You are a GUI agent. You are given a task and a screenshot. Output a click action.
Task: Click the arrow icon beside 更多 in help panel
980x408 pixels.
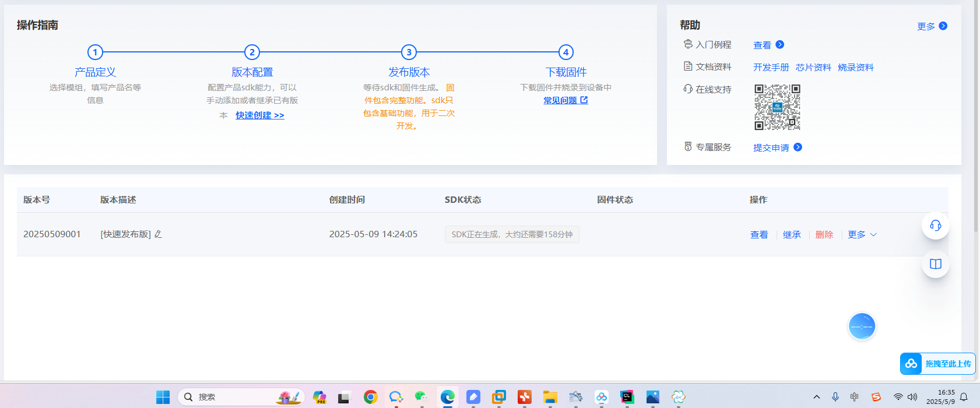tap(943, 26)
